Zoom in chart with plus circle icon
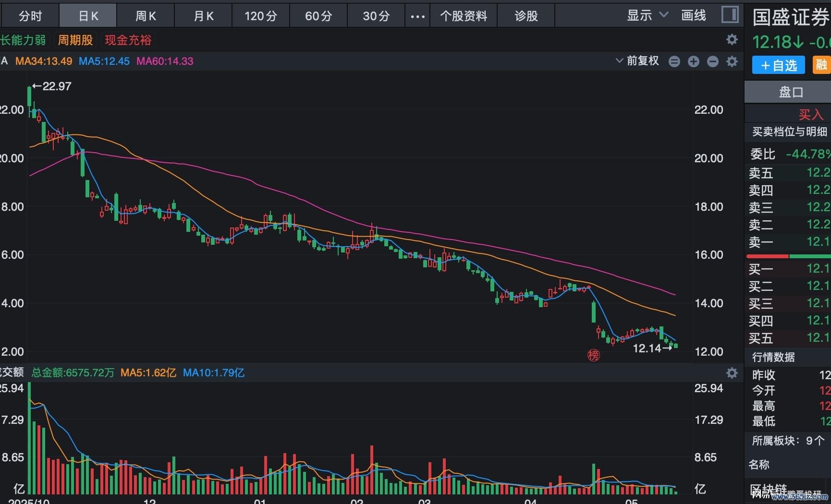 click(x=693, y=61)
